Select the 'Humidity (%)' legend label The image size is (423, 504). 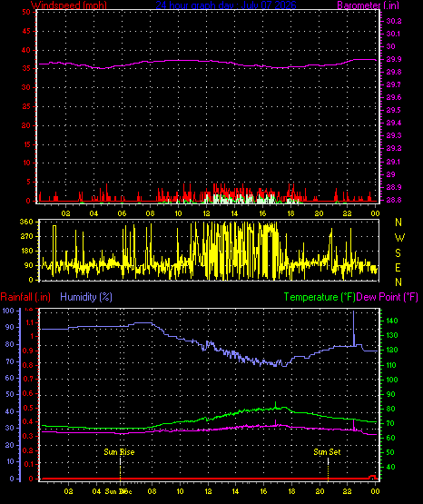point(86,297)
